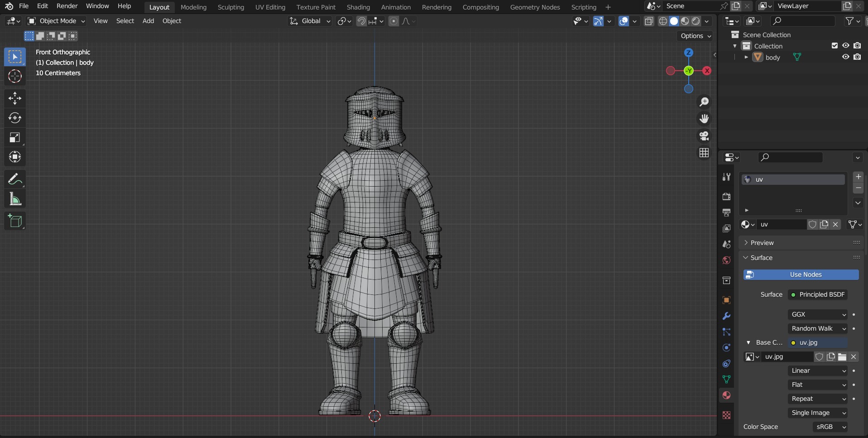Open the viewport Add menu
The image size is (868, 438).
(148, 21)
